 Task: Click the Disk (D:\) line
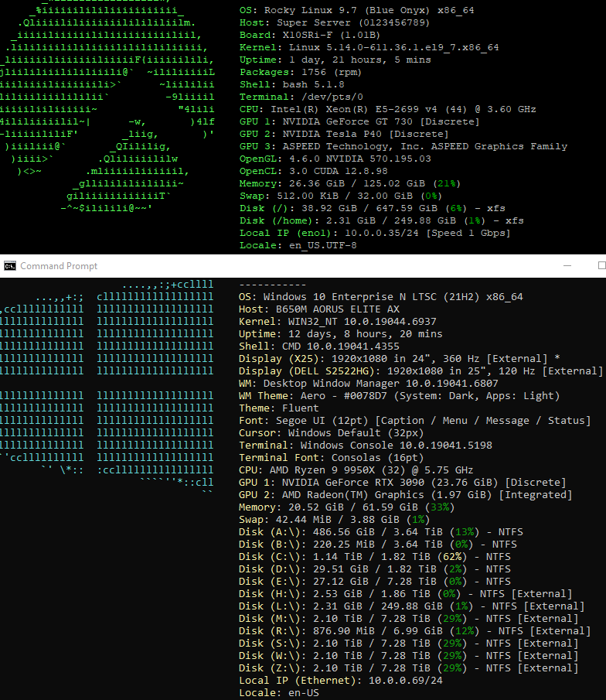374,569
